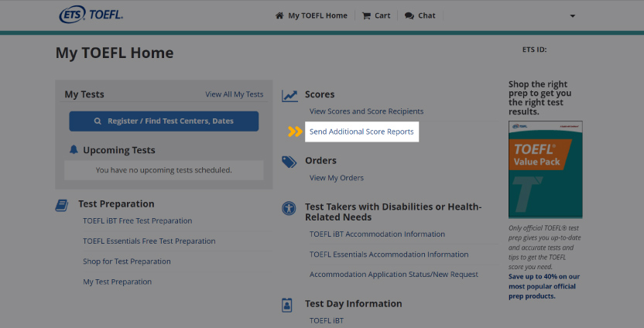Click the Orders section heading

320,160
